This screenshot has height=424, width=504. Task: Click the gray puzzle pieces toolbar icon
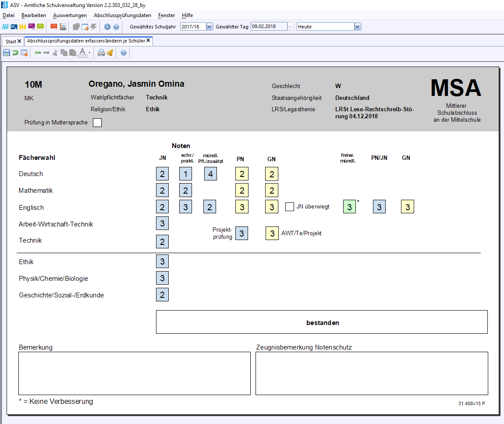coord(76,27)
